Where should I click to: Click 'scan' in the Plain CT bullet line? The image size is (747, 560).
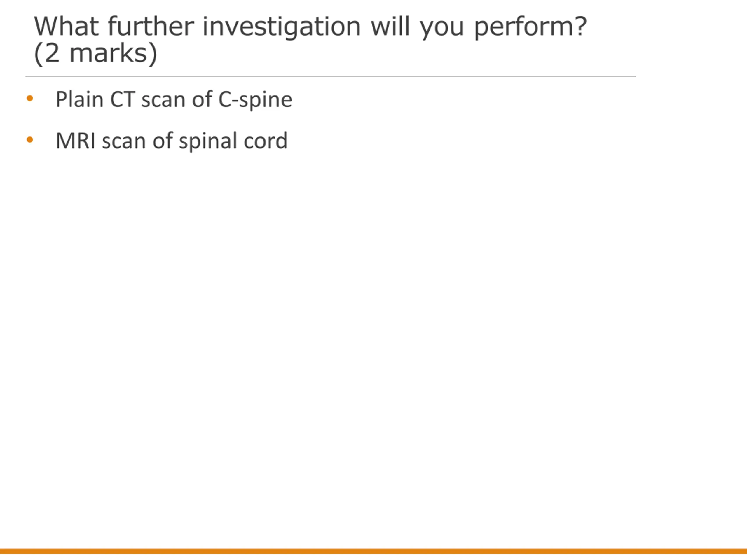163,100
